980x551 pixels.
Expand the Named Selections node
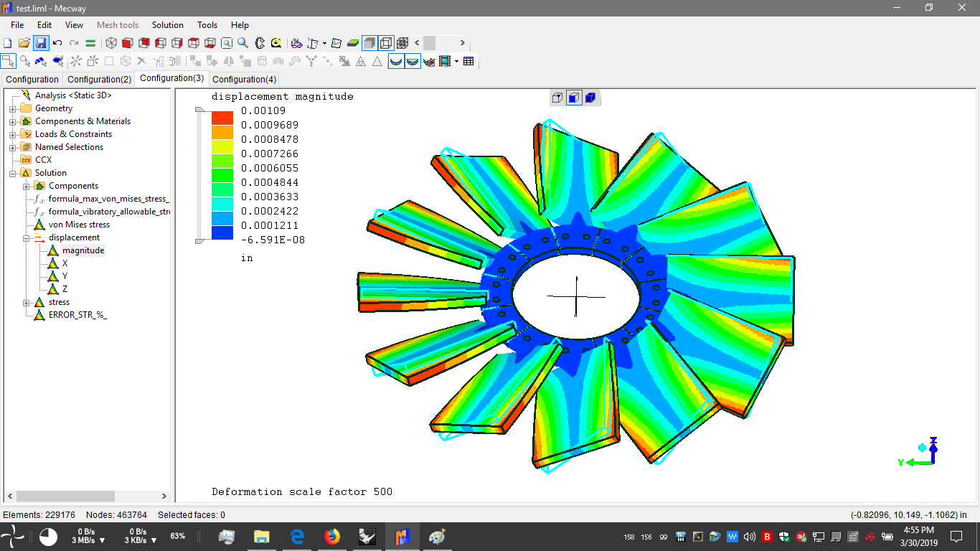(12, 148)
